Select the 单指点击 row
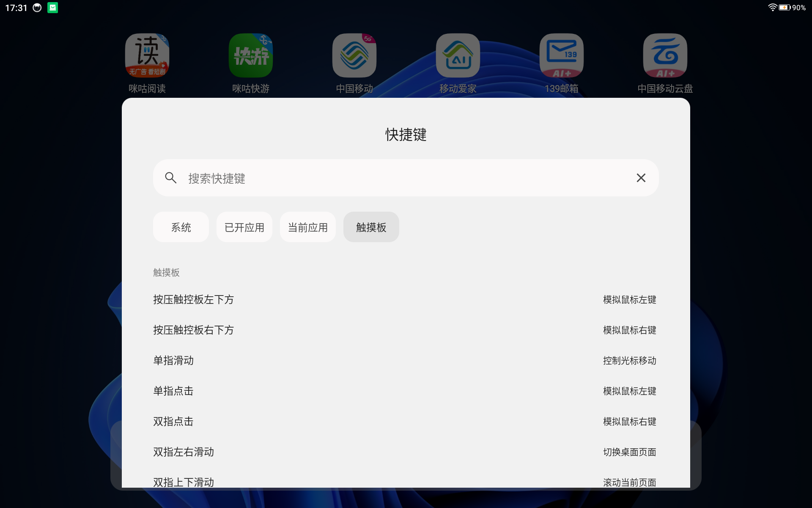This screenshot has height=508, width=812. pyautogui.click(x=405, y=391)
